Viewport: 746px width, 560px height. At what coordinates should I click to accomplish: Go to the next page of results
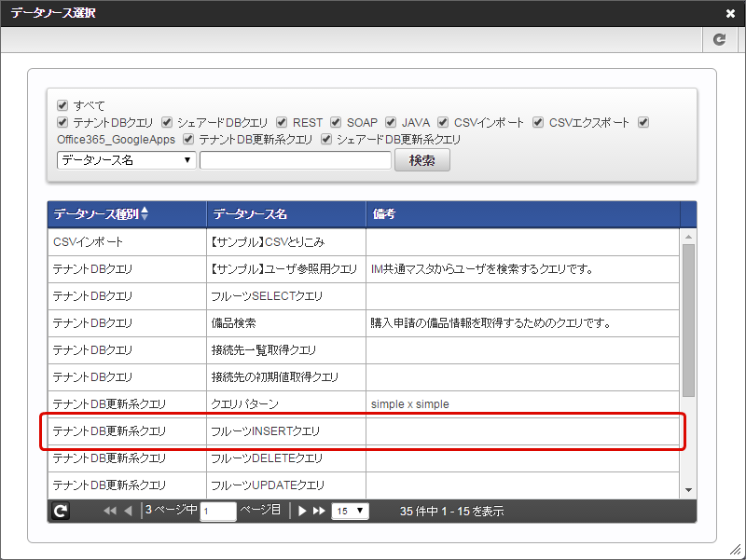coord(302,511)
